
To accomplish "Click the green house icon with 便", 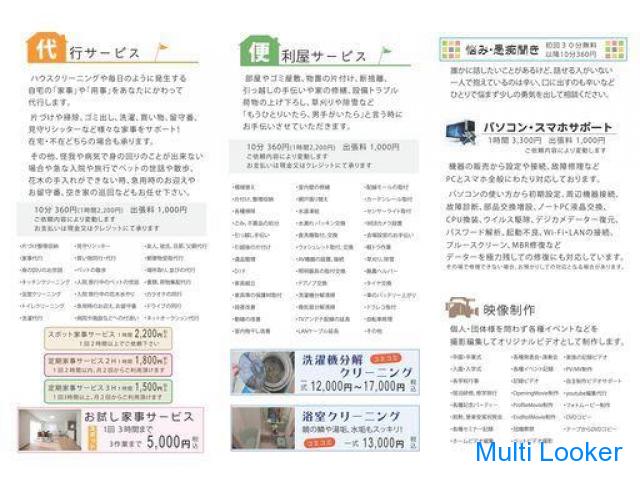I will tap(255, 51).
